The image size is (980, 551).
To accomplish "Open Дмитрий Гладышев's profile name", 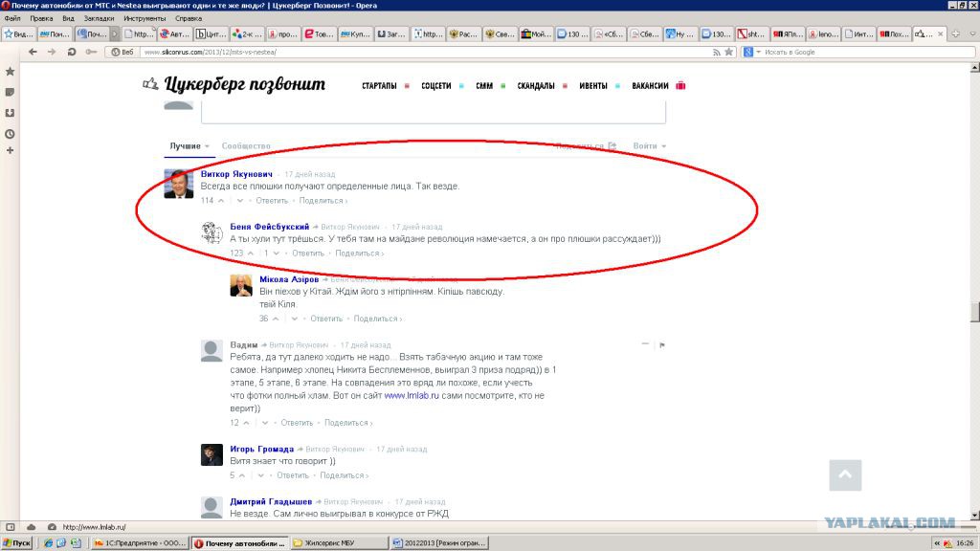I will 271,501.
